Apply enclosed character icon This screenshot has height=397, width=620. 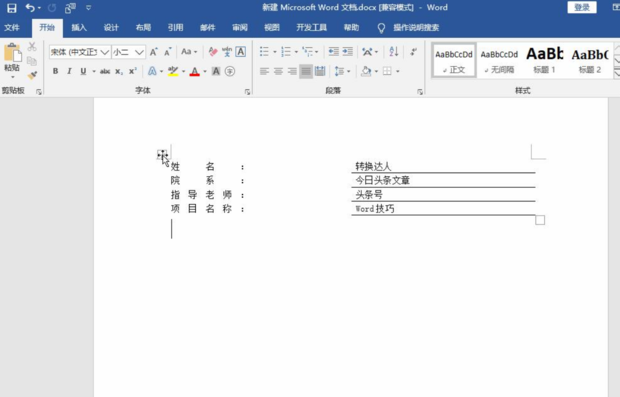point(230,71)
